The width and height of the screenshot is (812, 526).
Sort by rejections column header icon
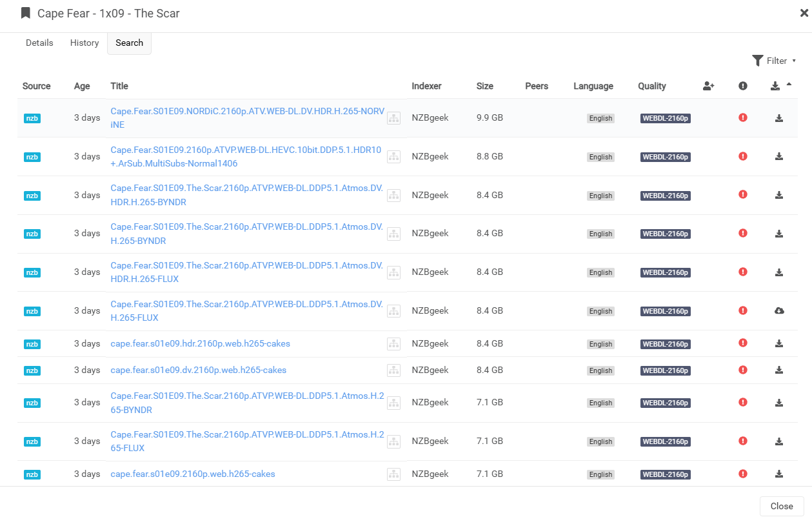tap(743, 86)
